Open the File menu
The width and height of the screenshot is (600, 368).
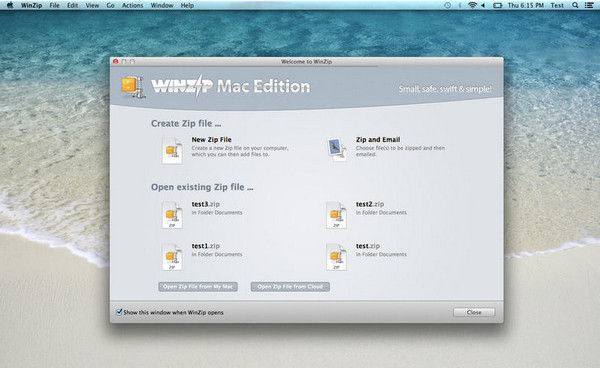coord(55,5)
